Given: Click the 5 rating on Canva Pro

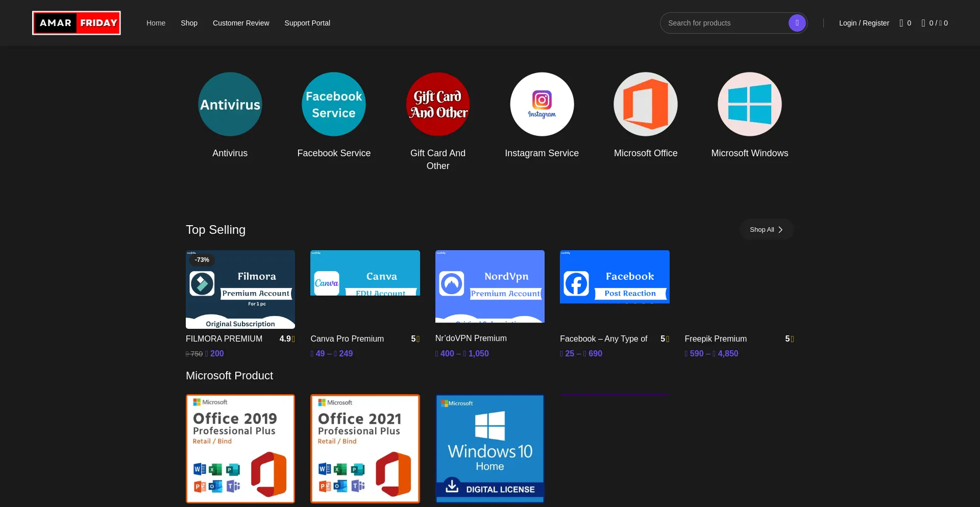Looking at the screenshot, I should pyautogui.click(x=415, y=339).
